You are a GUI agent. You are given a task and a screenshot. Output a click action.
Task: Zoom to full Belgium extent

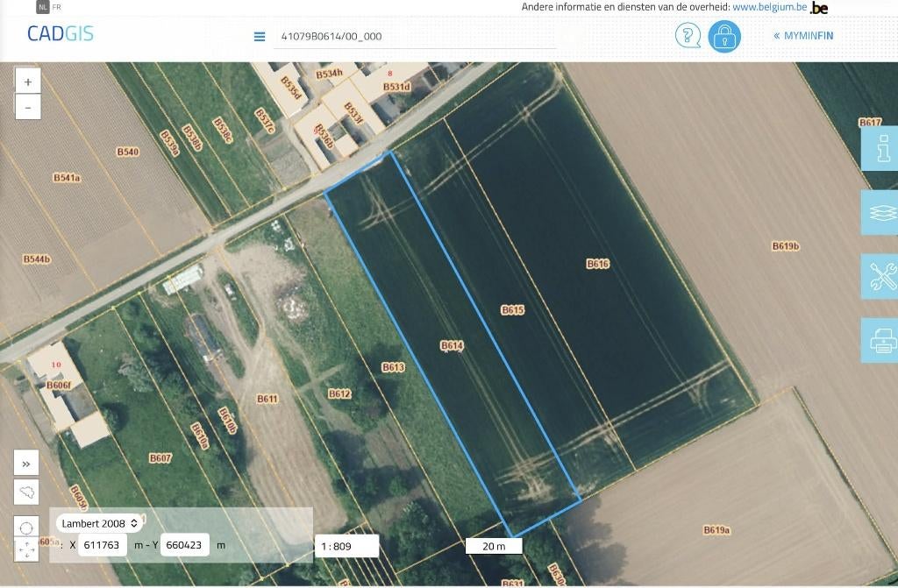pyautogui.click(x=27, y=492)
